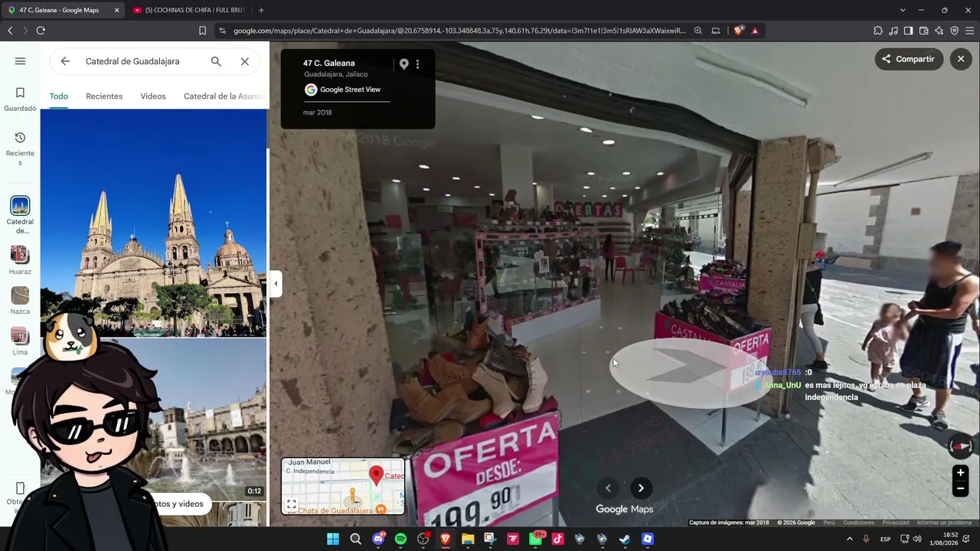Screen dimensions: 980x551
Task: Open Brave Wallet
Action: [923, 31]
